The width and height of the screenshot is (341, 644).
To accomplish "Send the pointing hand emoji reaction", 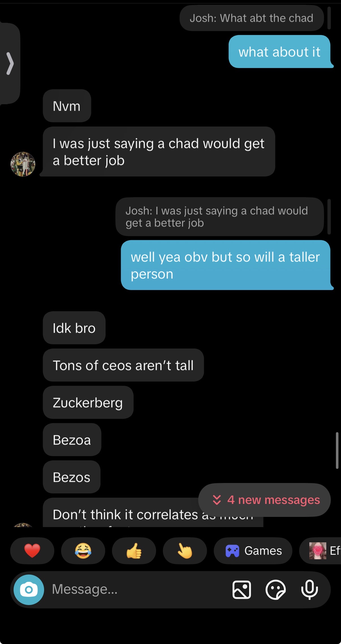I will [185, 551].
